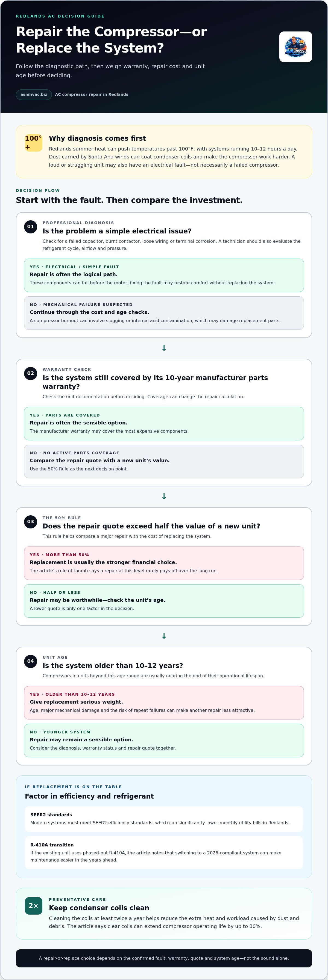This screenshot has width=328, height=980.
Task: Pick the No Half Or Less option
Action: [164, 601]
